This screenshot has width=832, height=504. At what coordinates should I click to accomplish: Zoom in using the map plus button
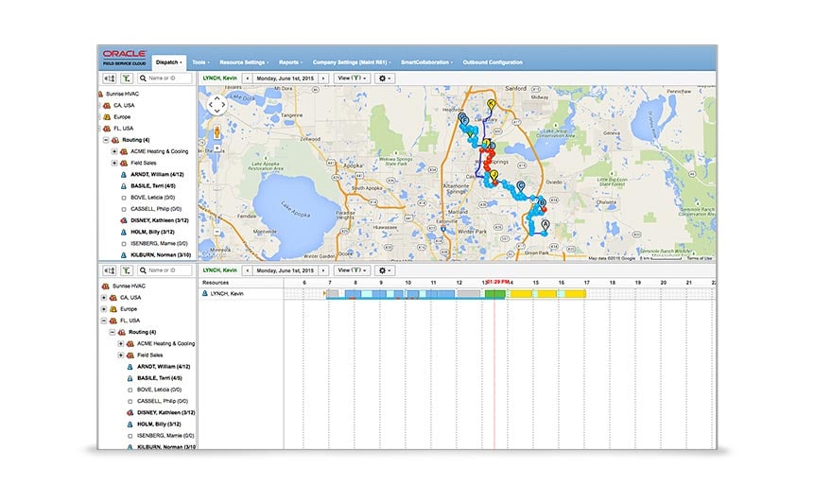(217, 147)
